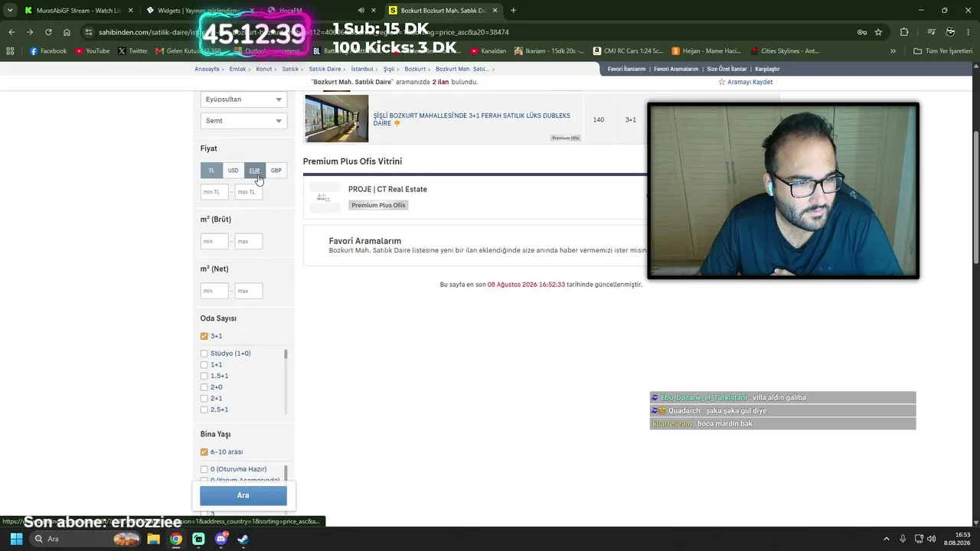980x551 pixels.
Task: Select TL currency for price
Action: [211, 171]
